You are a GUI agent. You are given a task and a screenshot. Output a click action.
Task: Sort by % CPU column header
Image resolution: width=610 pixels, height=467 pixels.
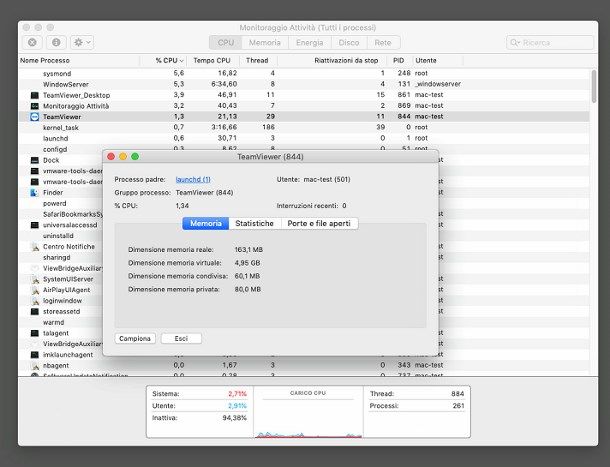(x=163, y=61)
